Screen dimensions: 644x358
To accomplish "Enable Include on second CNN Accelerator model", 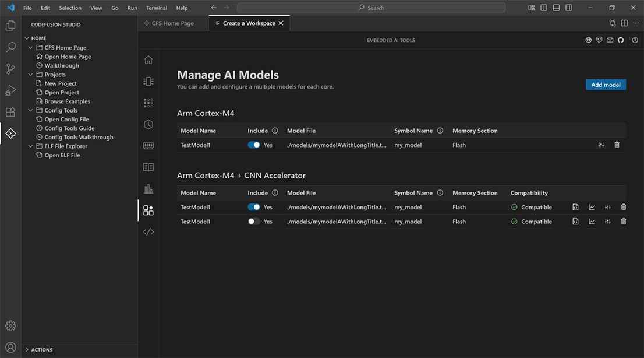I will point(254,221).
